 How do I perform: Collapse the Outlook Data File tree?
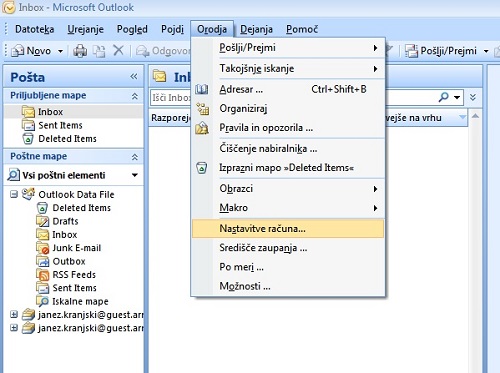(14, 194)
